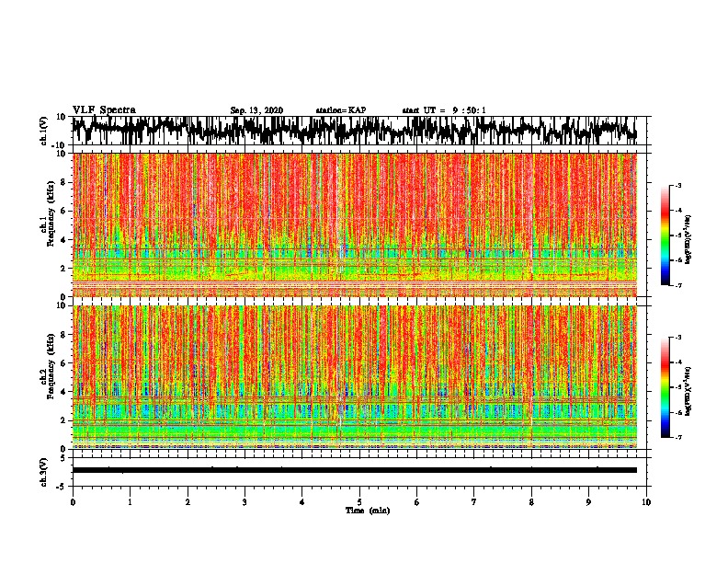Click the "ch.1(V)" waveform axis label

(x=43, y=131)
